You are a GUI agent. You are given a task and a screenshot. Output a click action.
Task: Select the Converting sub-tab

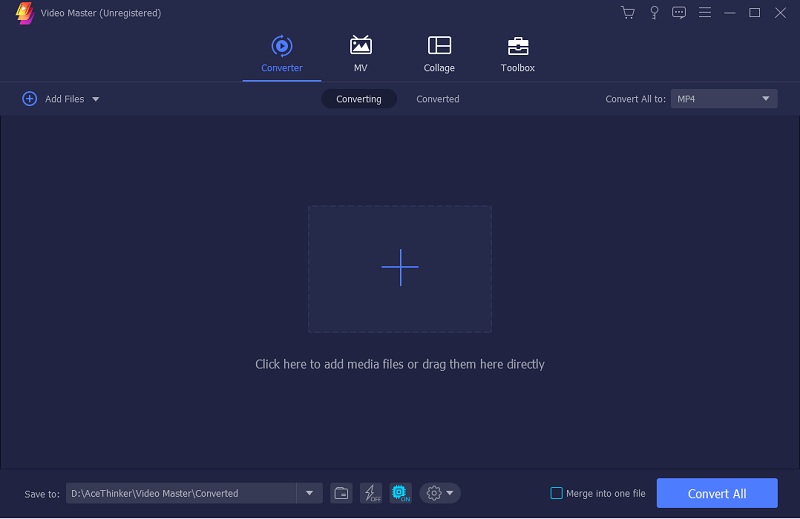[359, 99]
